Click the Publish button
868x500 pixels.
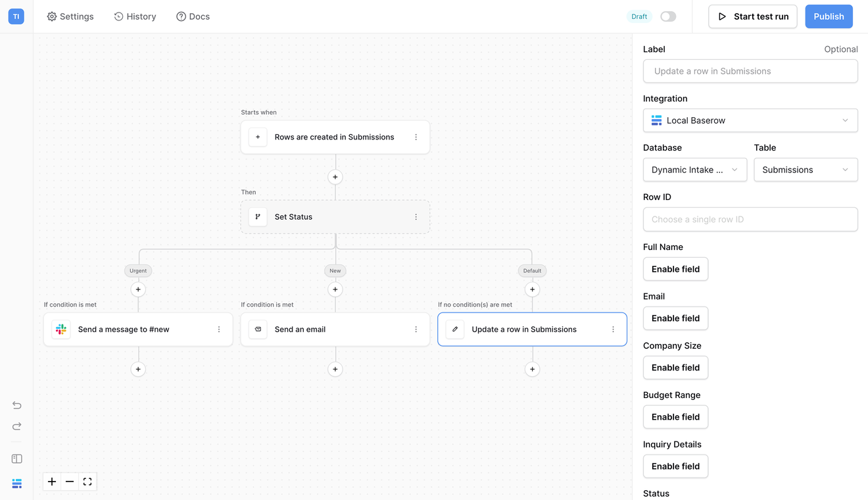click(829, 16)
